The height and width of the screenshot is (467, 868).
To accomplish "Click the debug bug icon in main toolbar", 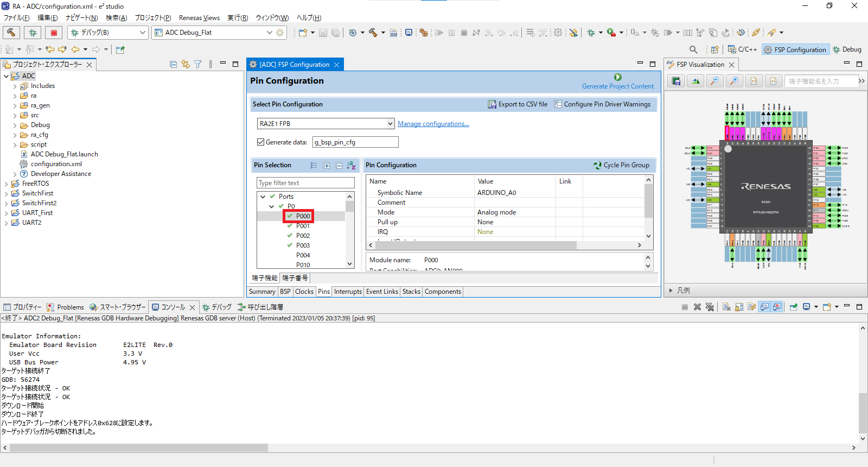I will click(591, 33).
